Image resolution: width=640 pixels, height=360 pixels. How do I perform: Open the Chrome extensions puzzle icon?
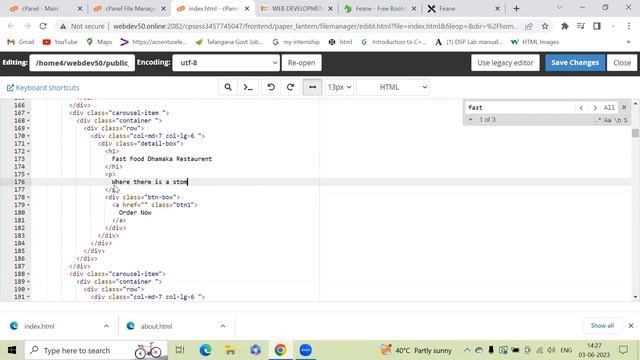[x=565, y=26]
